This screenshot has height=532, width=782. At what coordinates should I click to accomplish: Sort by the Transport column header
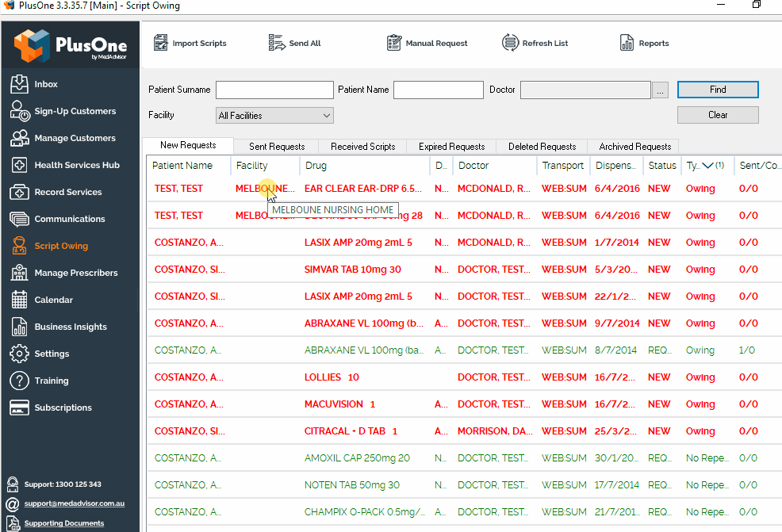pyautogui.click(x=563, y=166)
